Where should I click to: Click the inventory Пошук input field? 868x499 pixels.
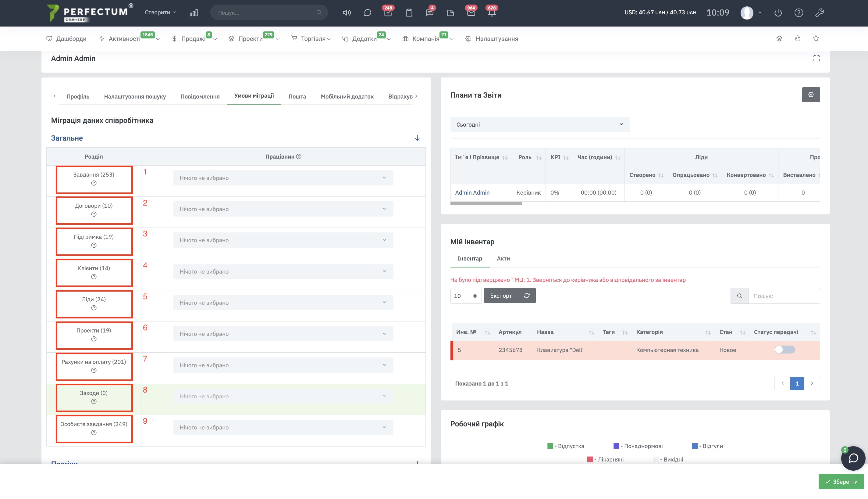click(x=784, y=296)
